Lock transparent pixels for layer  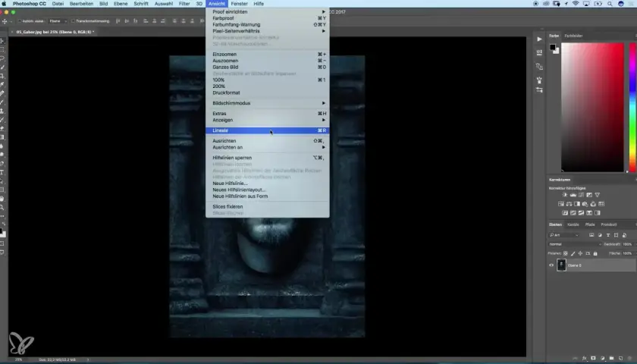coord(566,253)
